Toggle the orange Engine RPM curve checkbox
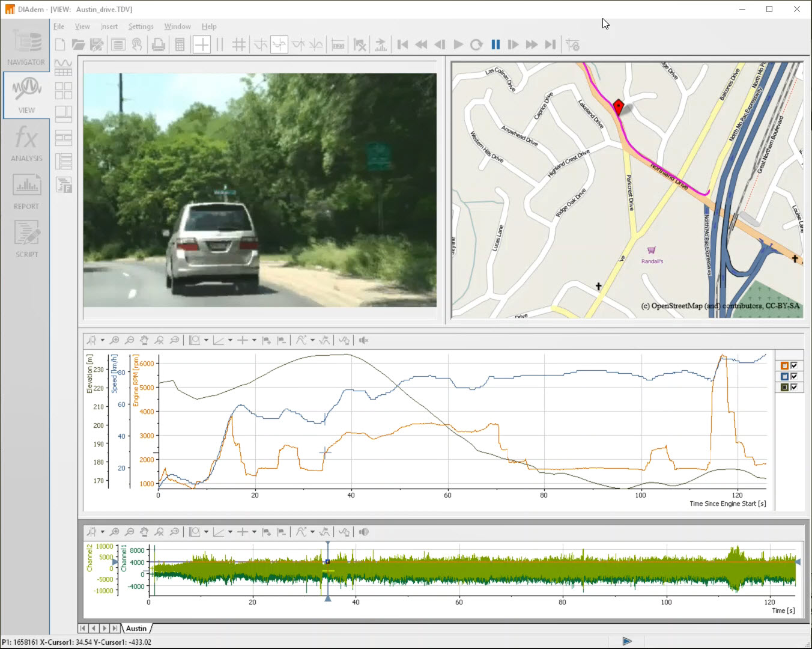 pyautogui.click(x=794, y=365)
